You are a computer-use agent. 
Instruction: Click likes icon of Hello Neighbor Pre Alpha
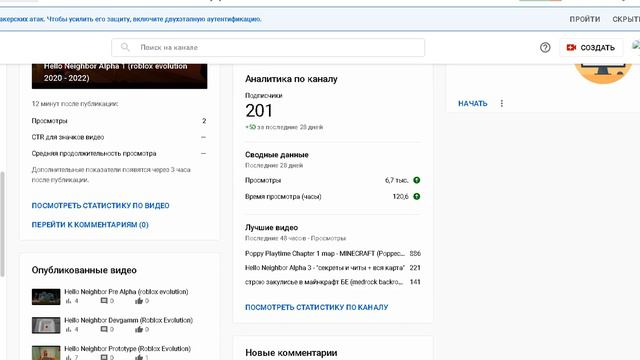(139, 301)
